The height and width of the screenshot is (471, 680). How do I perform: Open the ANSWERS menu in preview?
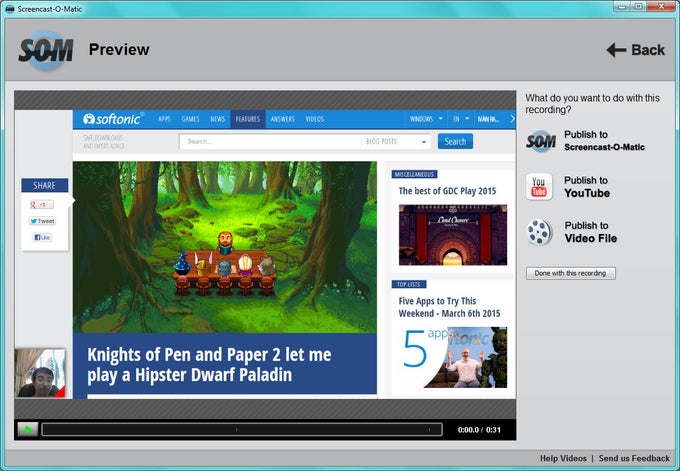[x=283, y=119]
